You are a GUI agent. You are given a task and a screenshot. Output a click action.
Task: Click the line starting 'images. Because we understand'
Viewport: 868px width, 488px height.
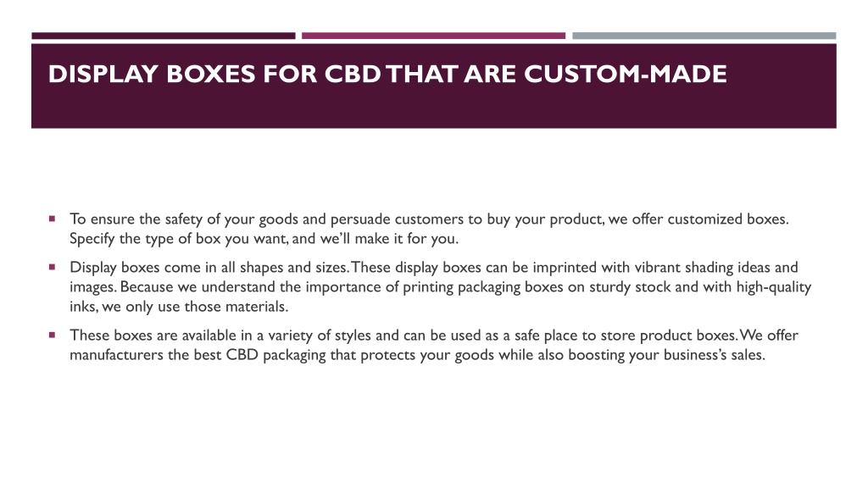click(440, 287)
